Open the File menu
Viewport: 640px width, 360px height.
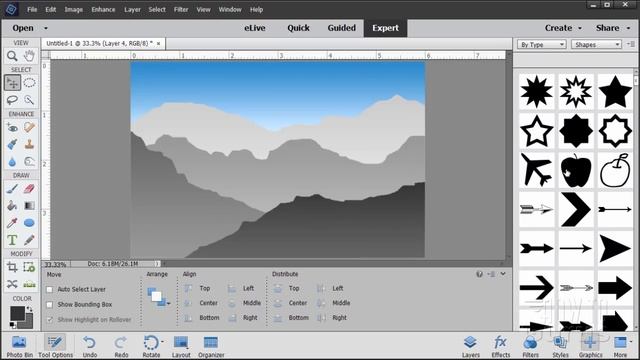coord(32,9)
